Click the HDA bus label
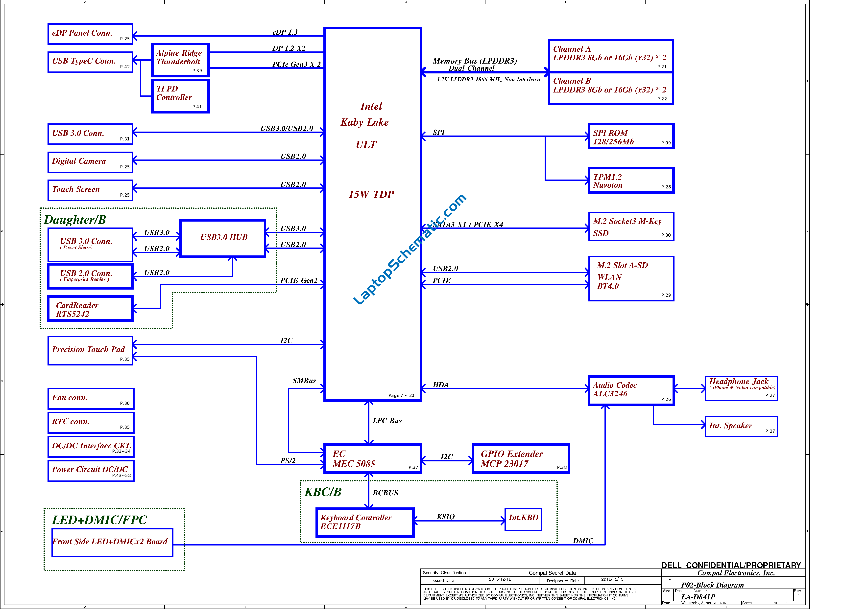This screenshot has height=613, width=868. point(441,385)
